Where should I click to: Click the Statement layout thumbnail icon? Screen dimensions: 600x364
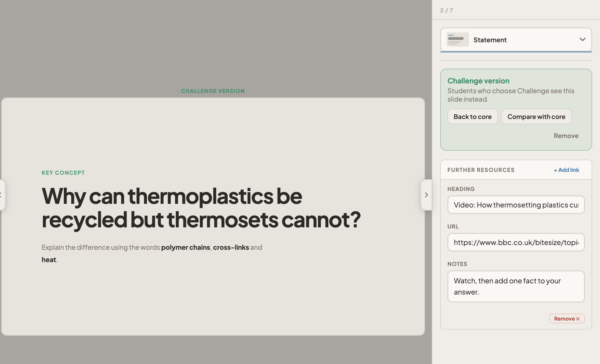[458, 39]
